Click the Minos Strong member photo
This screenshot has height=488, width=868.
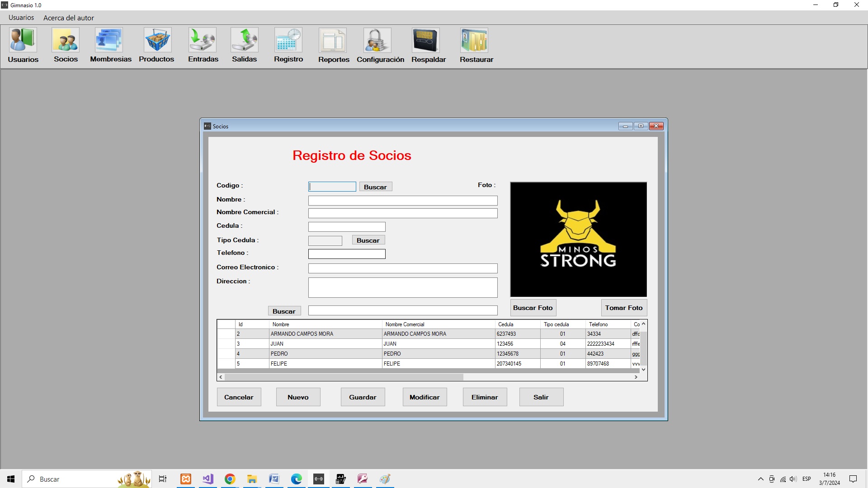coord(578,239)
